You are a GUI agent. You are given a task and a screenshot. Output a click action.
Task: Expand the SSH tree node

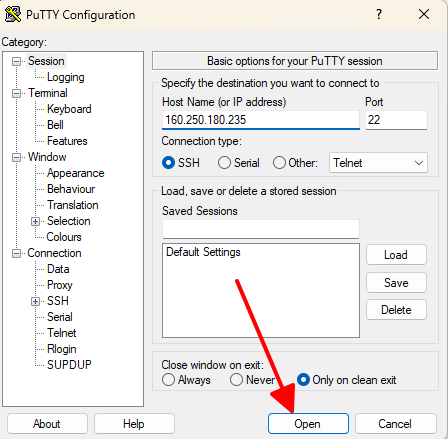click(x=35, y=301)
